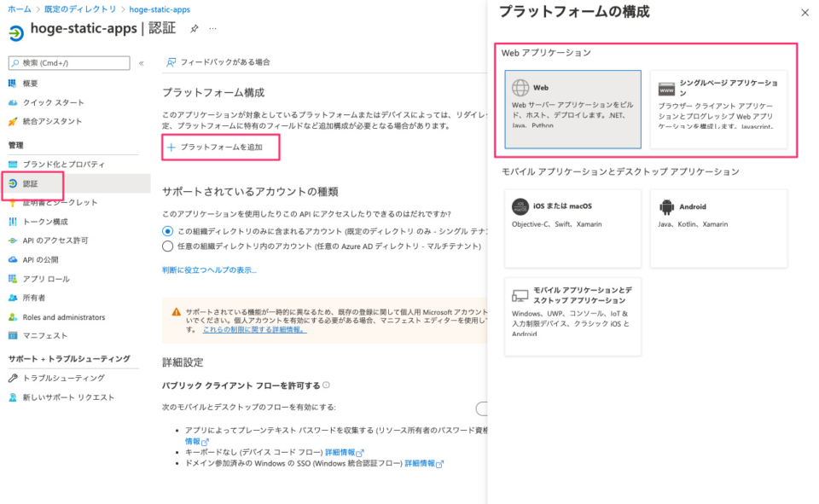Screen dimensions: 819x504
Task: Open API のアクセス許可 page
Action: (60, 240)
